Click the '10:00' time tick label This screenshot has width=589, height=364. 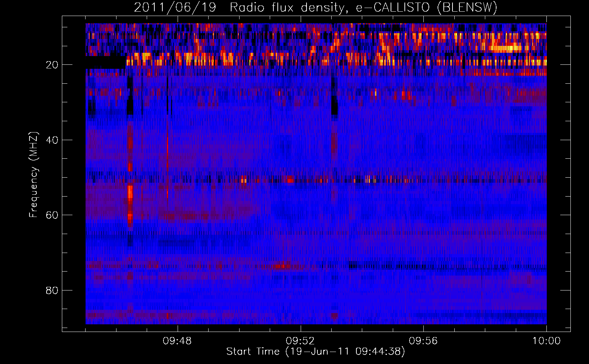pyautogui.click(x=546, y=341)
